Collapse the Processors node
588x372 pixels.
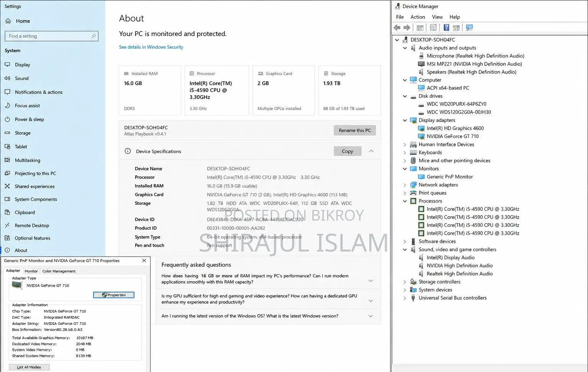405,201
